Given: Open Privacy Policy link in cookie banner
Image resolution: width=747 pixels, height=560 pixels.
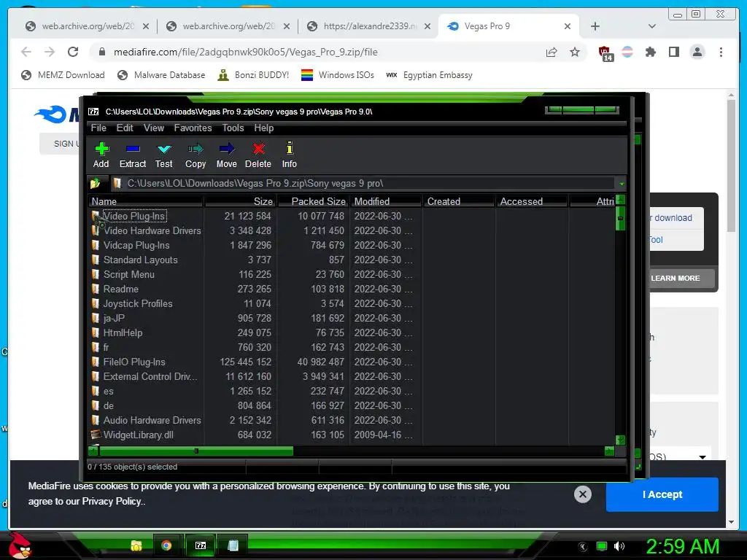Looking at the screenshot, I should [112, 502].
